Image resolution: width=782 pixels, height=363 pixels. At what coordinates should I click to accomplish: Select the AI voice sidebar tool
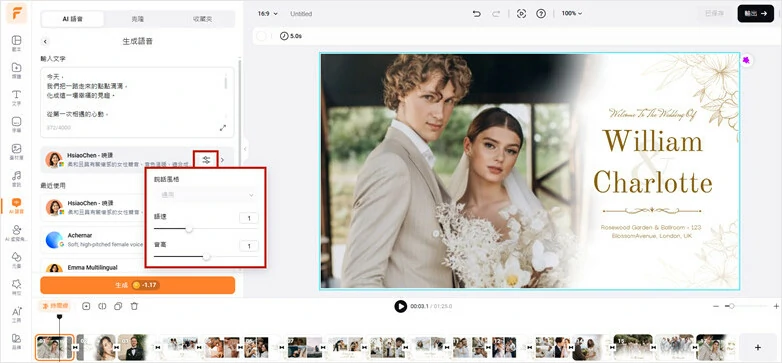16,205
